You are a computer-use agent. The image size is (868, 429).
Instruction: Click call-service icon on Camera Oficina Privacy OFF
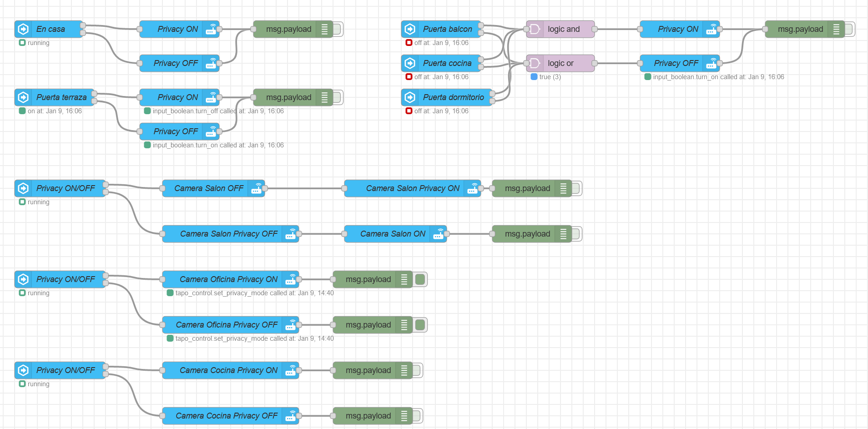pos(291,325)
